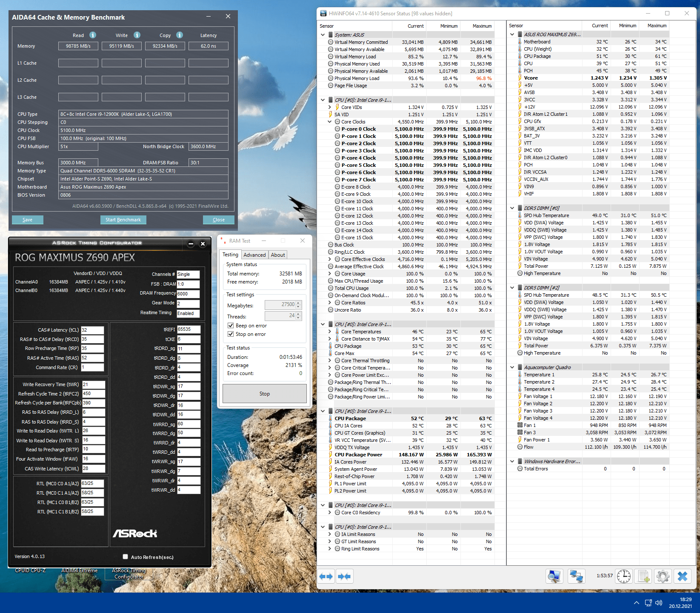Click the Motherboard thermometer sensor icon
The height and width of the screenshot is (613, 700).
(520, 42)
